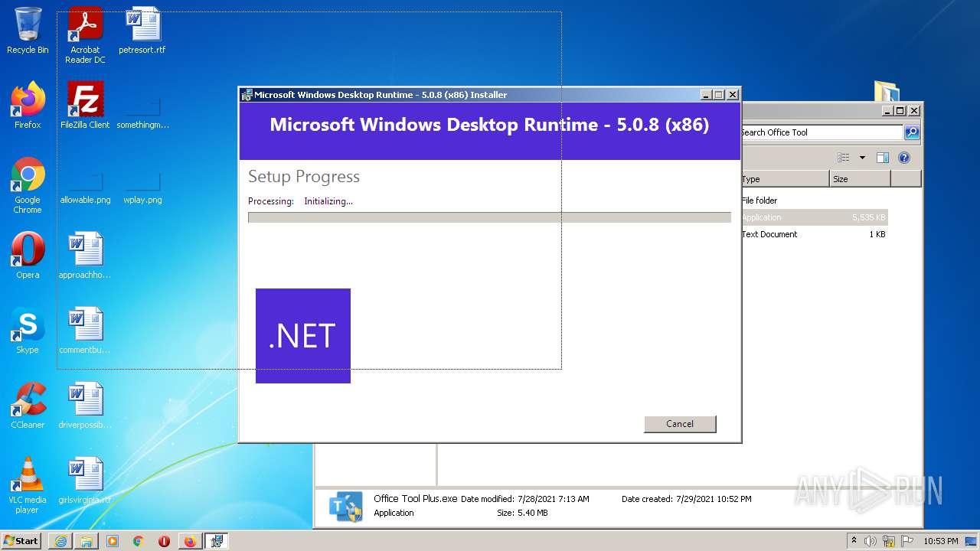980x551 pixels.
Task: Select the wplay.png file
Action: (x=142, y=185)
